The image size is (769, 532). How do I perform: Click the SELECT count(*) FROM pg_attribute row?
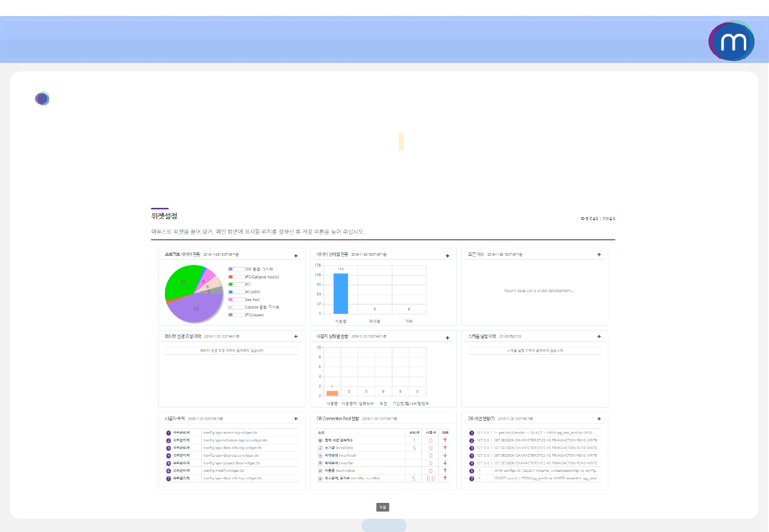click(x=546, y=478)
